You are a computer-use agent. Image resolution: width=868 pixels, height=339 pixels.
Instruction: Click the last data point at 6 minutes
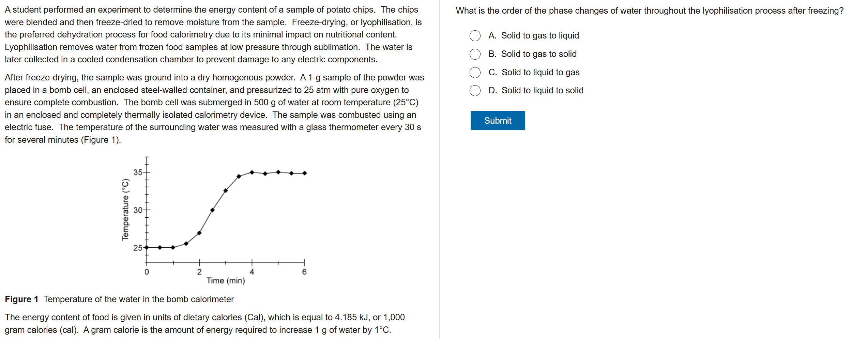point(305,173)
